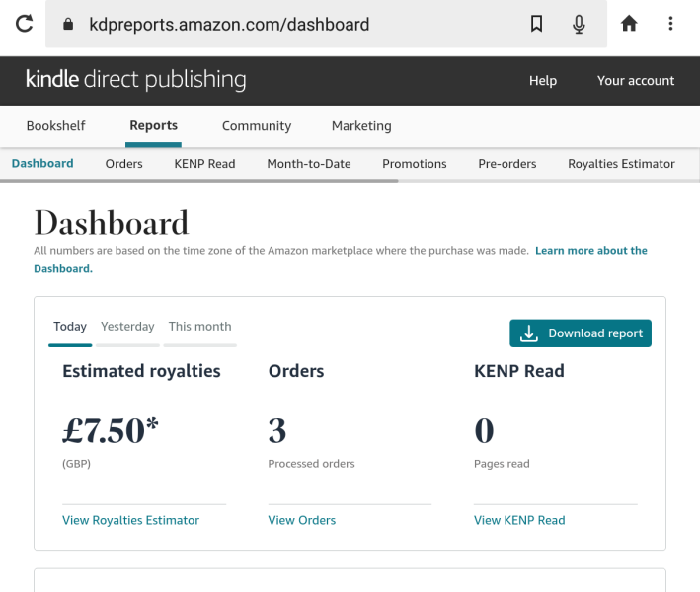Follow the View Royalties Estimator link
Image resolution: width=700 pixels, height=592 pixels.
pyautogui.click(x=130, y=520)
